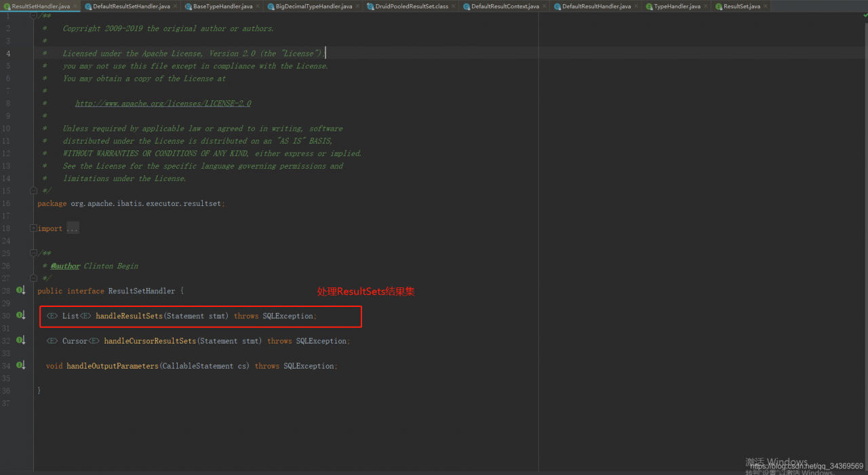The height and width of the screenshot is (475, 868).
Task: Click the package name org.apache.ibatis.executor.resultset
Action: pyautogui.click(x=146, y=203)
